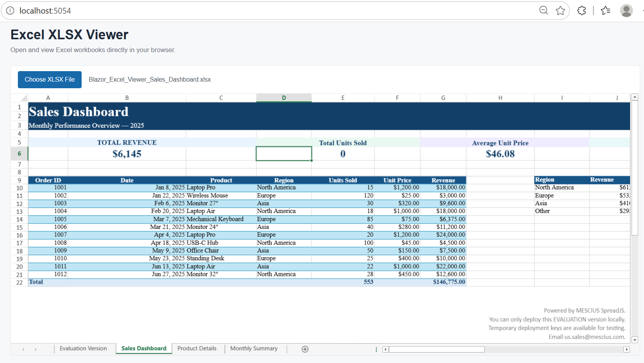The image size is (644, 363).
Task: Click the Other region cell in summary table
Action: [562, 211]
